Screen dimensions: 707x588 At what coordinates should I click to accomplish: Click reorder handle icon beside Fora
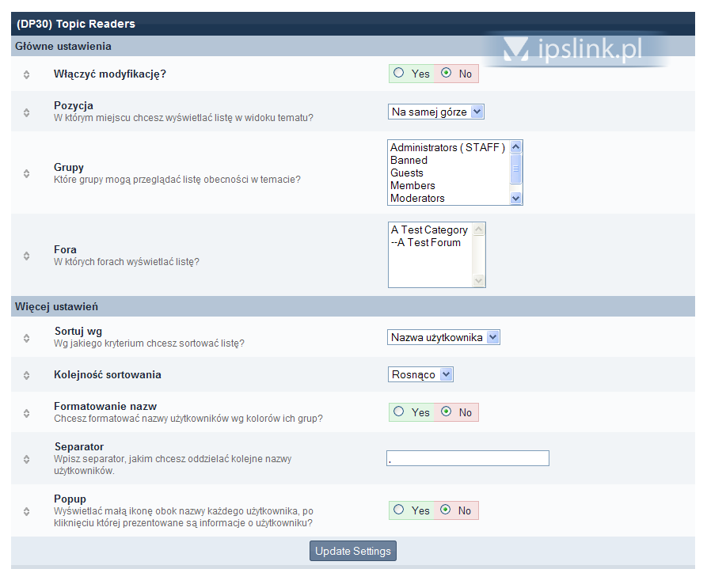tap(26, 256)
